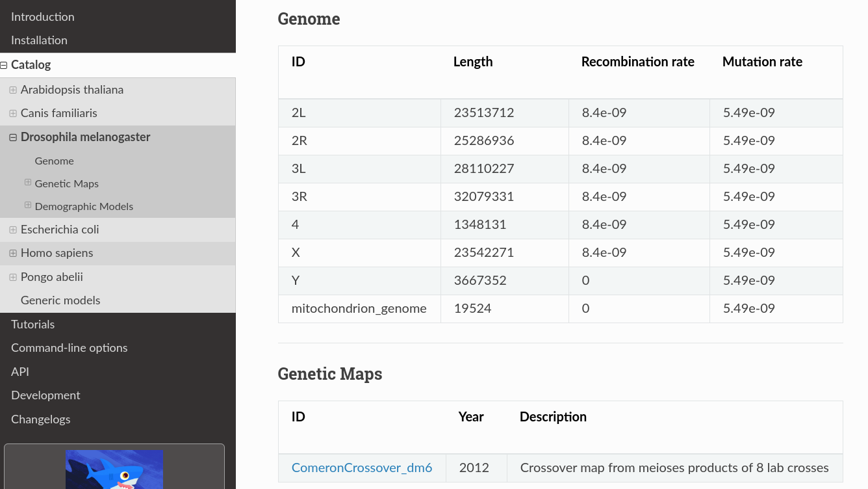Expand the Demographic Models subsection
This screenshot has width=868, height=489.
click(27, 204)
